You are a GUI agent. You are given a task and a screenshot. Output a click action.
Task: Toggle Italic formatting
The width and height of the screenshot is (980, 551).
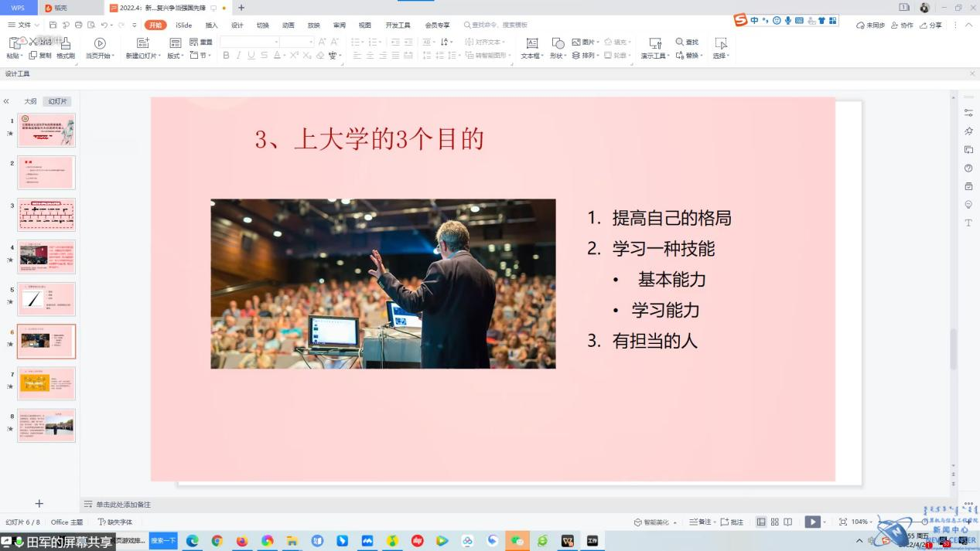(238, 56)
